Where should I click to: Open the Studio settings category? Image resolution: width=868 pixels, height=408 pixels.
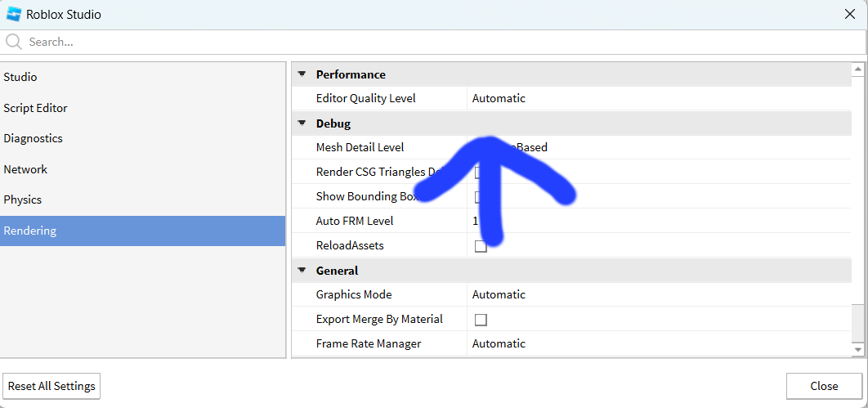tap(143, 77)
